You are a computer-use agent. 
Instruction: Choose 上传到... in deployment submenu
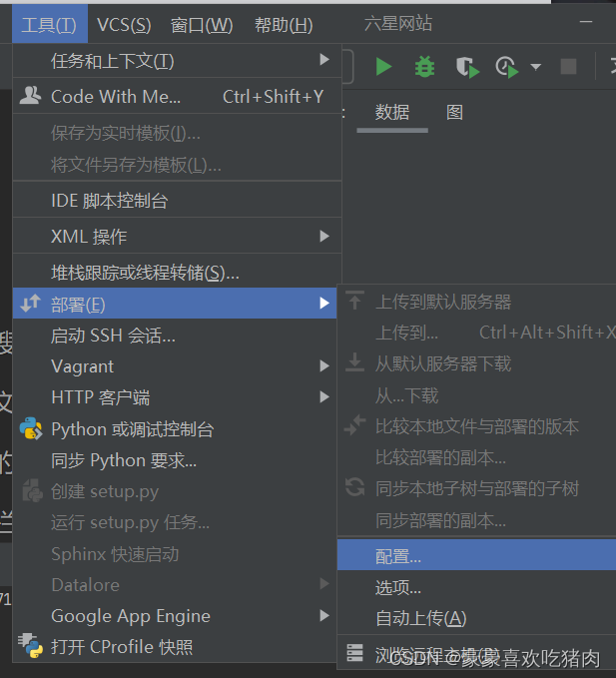click(477, 333)
